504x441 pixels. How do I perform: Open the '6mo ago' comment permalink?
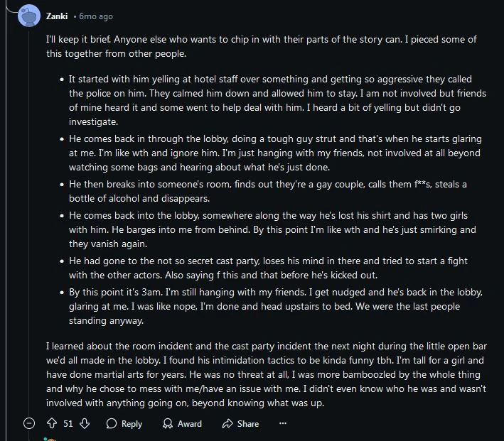[x=96, y=16]
